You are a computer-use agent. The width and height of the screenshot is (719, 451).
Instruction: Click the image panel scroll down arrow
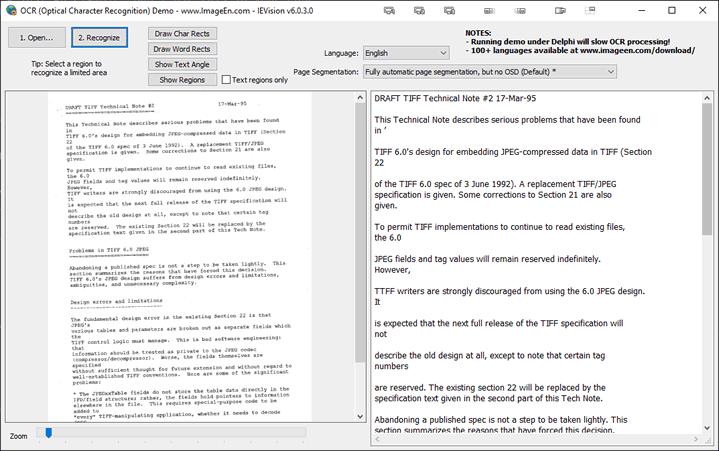[x=360, y=417]
